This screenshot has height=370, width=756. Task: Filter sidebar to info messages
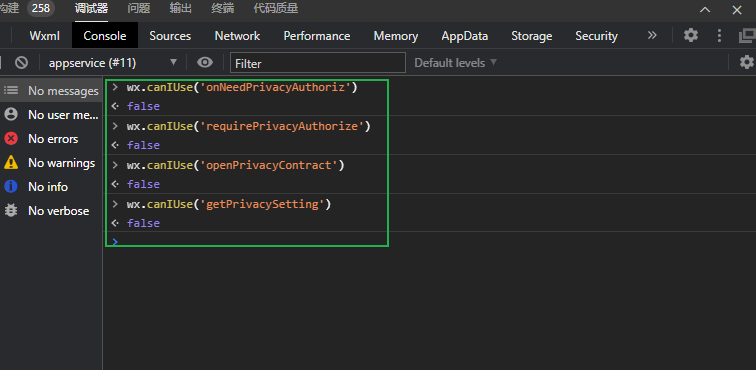click(x=51, y=187)
